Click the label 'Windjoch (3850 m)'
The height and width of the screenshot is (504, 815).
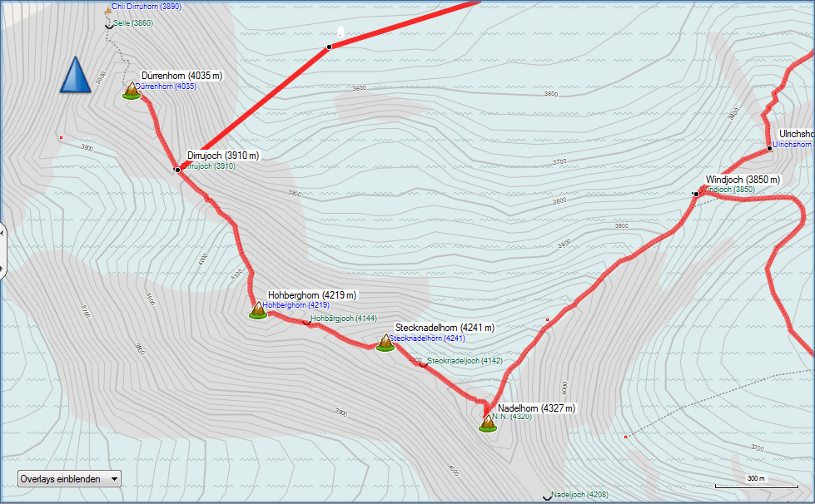click(x=743, y=180)
